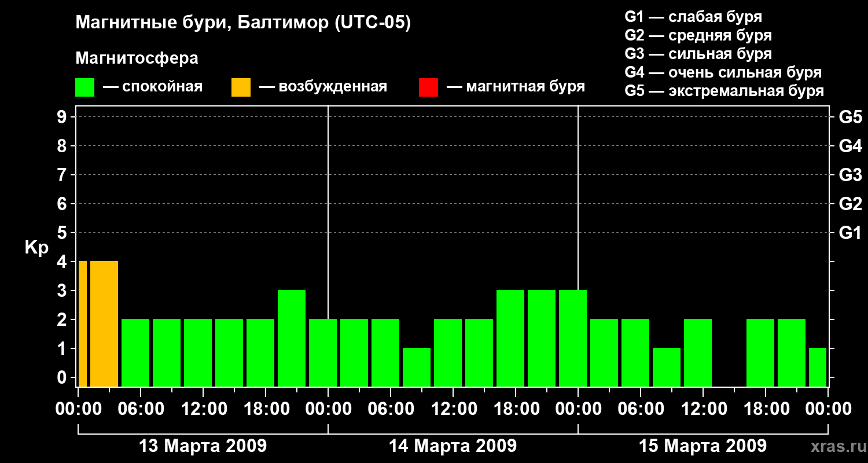Image resolution: width=868 pixels, height=463 pixels.
Task: Click the Kp 3 green bar on 13 March
Action: tap(292, 338)
